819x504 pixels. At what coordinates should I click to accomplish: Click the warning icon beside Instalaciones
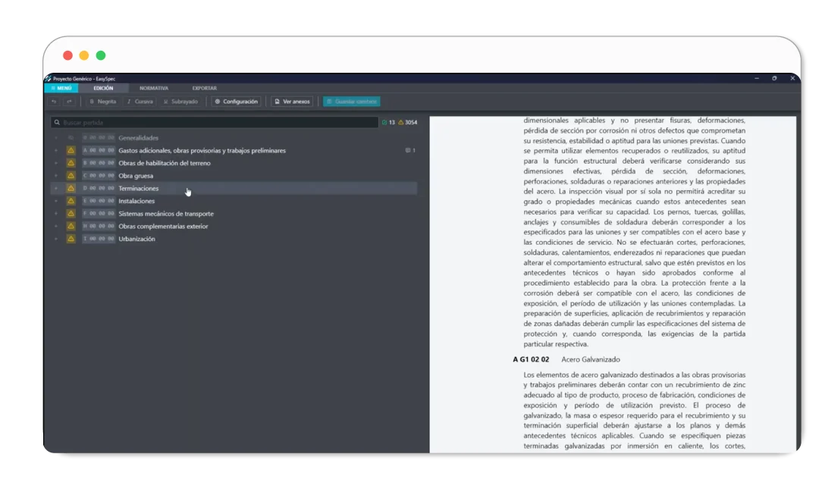[x=71, y=201]
